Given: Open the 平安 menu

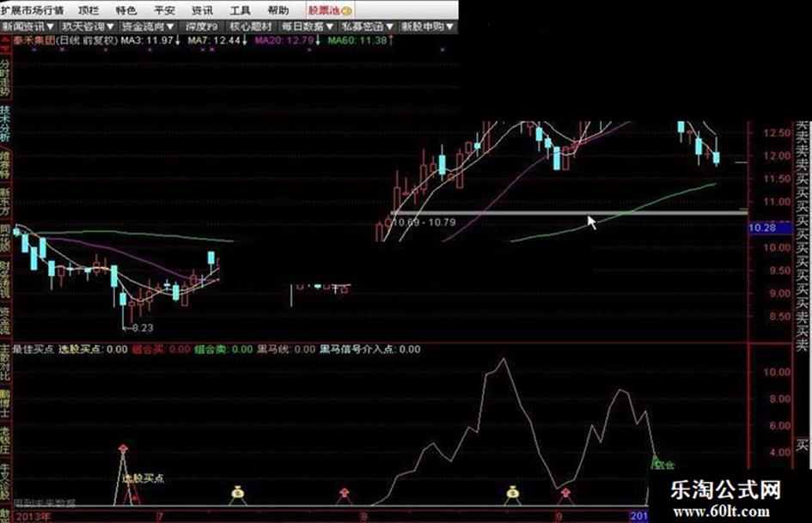Looking at the screenshot, I should coord(164,9).
